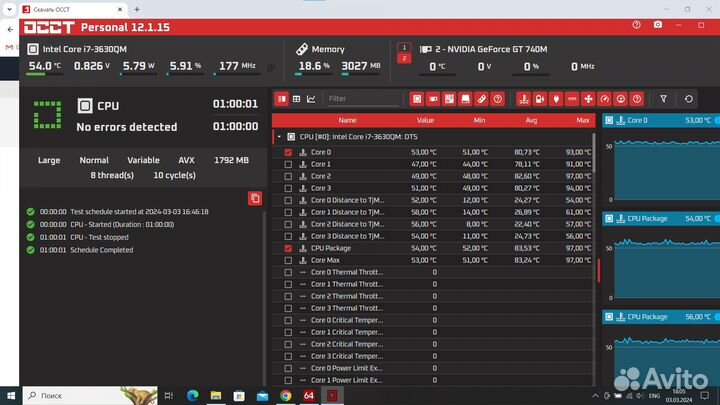The image size is (720, 405).
Task: Sort the table by the Value column
Action: [x=425, y=120]
